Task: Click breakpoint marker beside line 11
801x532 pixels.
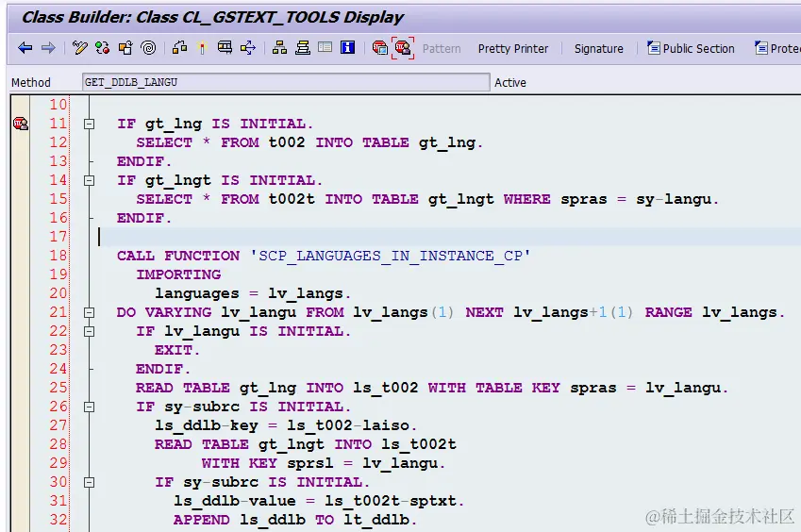Action: [21, 124]
